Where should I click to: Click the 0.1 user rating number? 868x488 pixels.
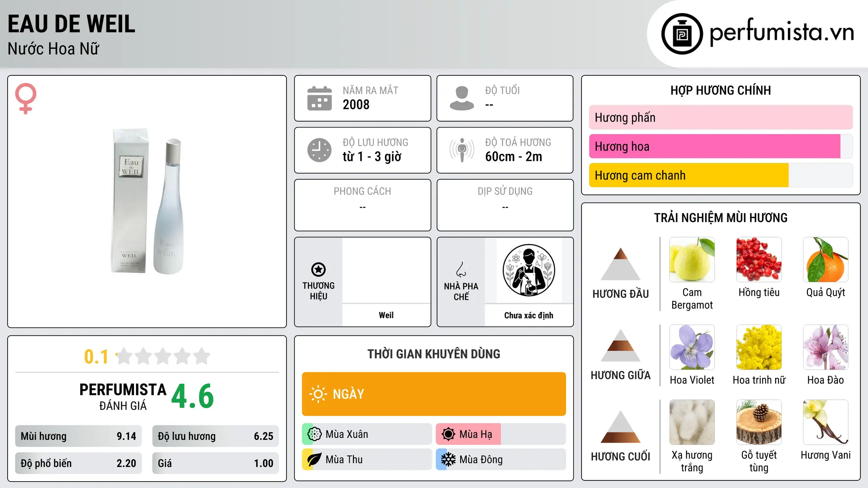pos(96,357)
